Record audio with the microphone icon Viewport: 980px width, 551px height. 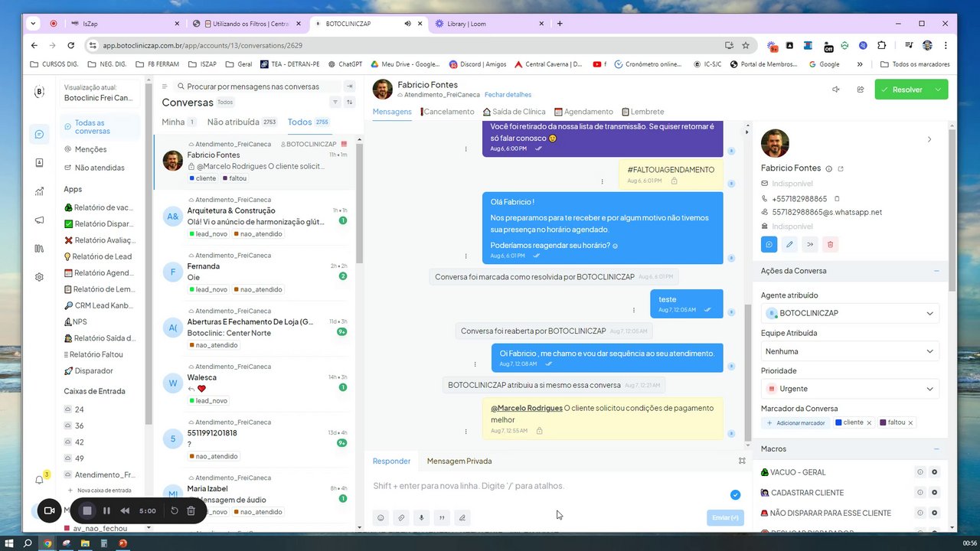pyautogui.click(x=421, y=517)
